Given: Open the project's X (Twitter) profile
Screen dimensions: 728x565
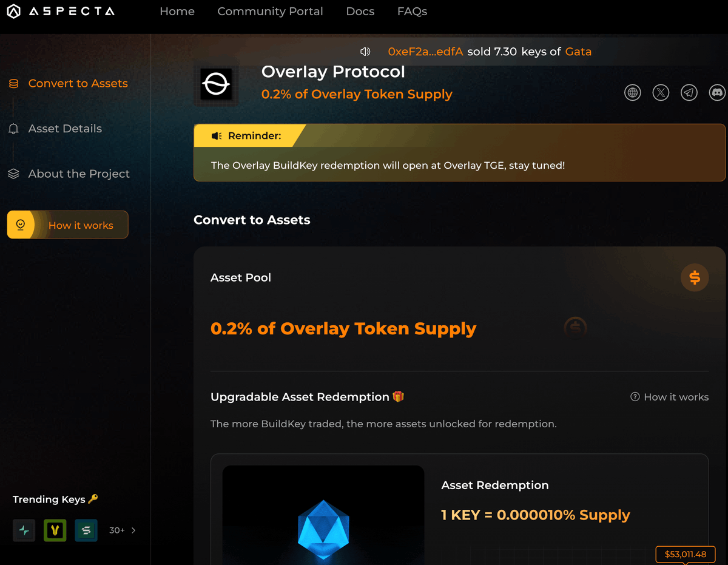Looking at the screenshot, I should pyautogui.click(x=661, y=93).
